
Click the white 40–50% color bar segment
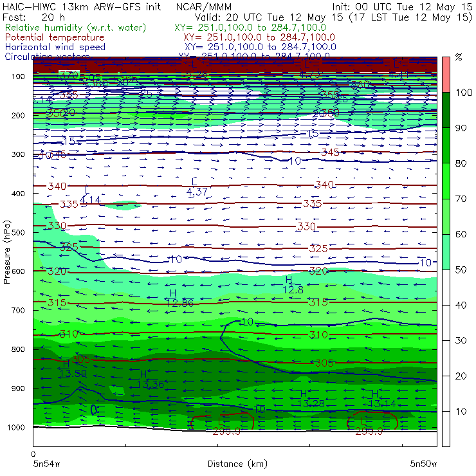[446, 287]
